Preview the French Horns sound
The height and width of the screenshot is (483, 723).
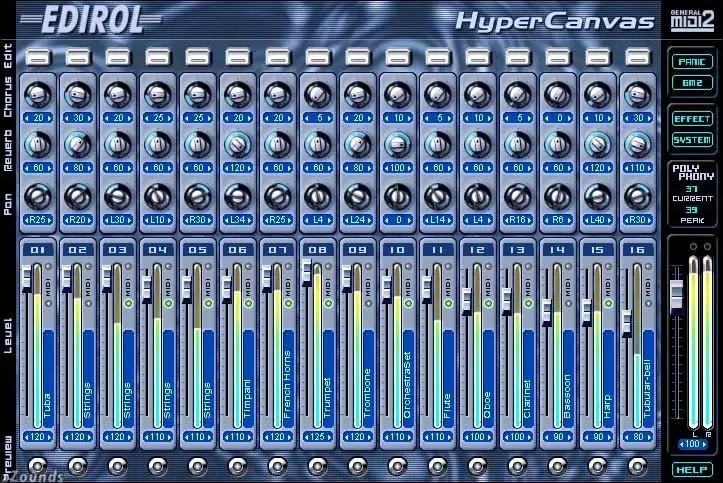pos(278,466)
